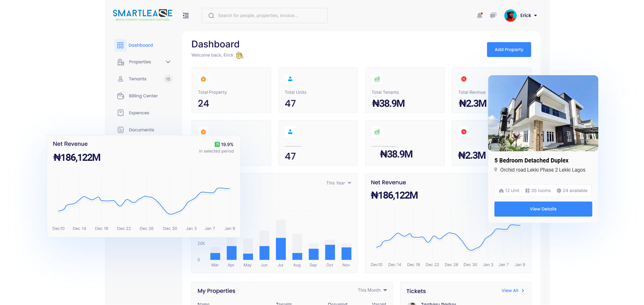Click the SmartLease logo

pyautogui.click(x=143, y=15)
